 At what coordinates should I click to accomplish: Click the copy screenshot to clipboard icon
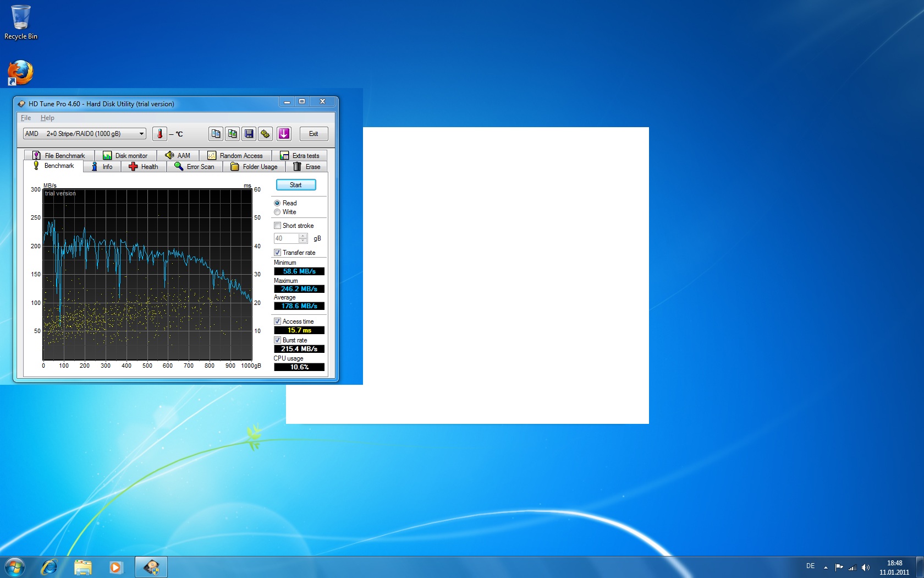click(x=233, y=134)
